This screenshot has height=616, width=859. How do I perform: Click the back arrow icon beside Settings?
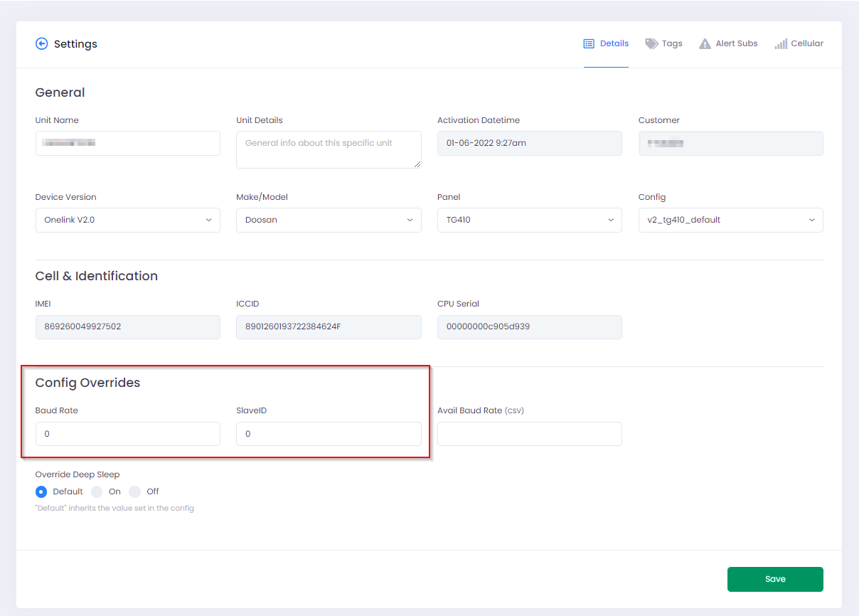[42, 44]
